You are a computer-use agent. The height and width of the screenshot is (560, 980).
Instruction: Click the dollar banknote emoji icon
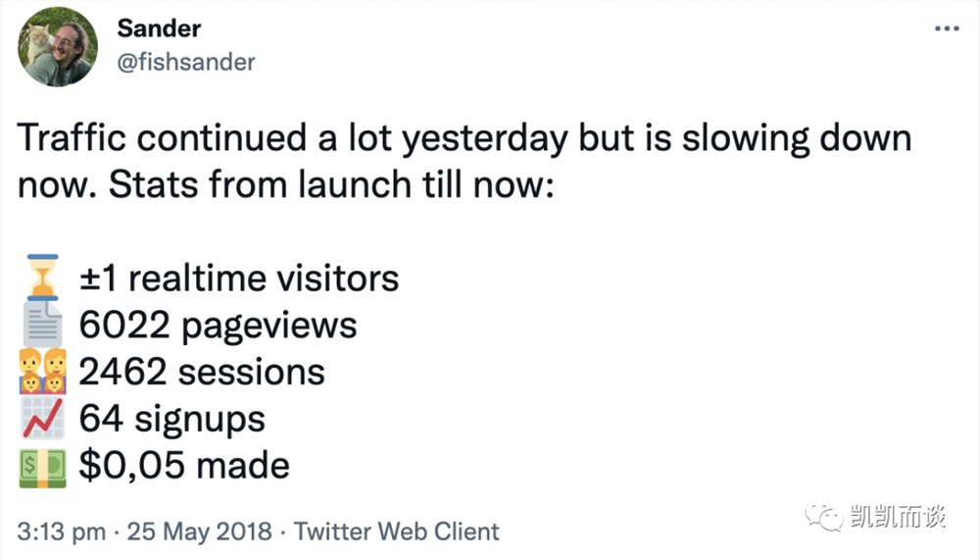42,467
